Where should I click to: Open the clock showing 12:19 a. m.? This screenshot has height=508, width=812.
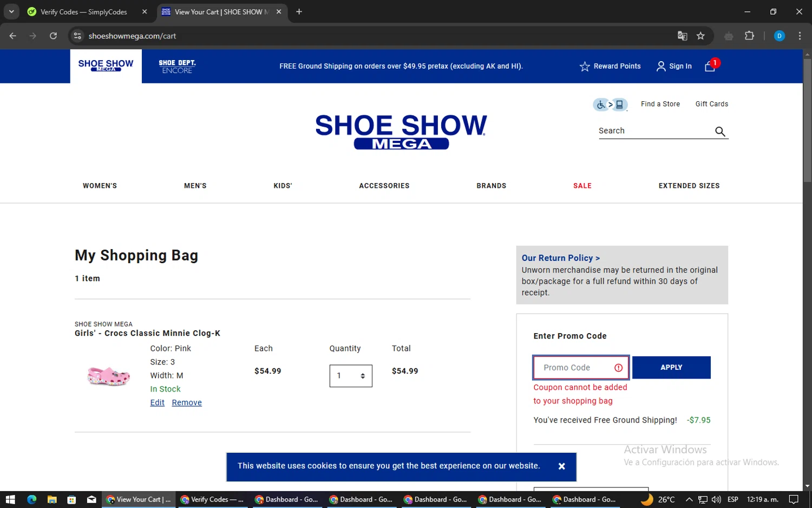tap(762, 499)
